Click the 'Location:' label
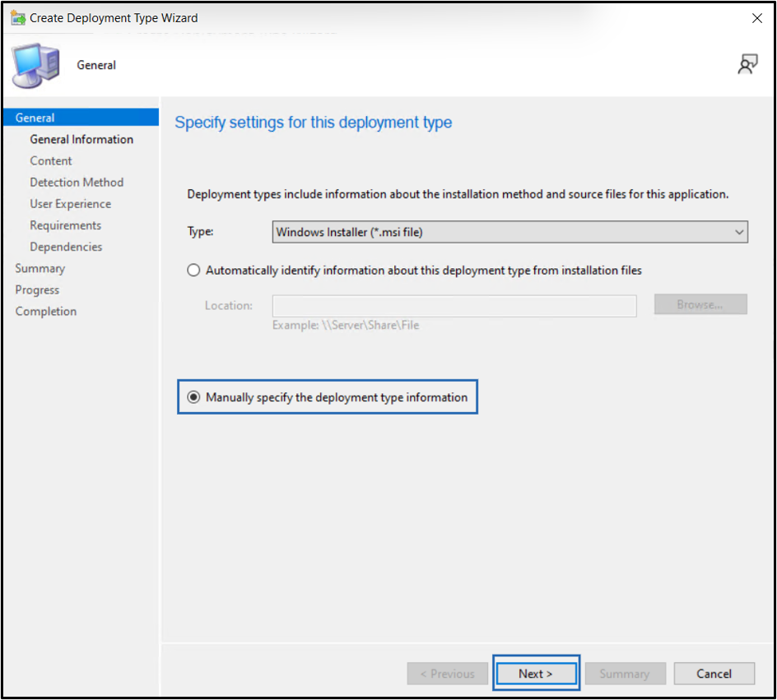The height and width of the screenshot is (700, 777). click(229, 305)
